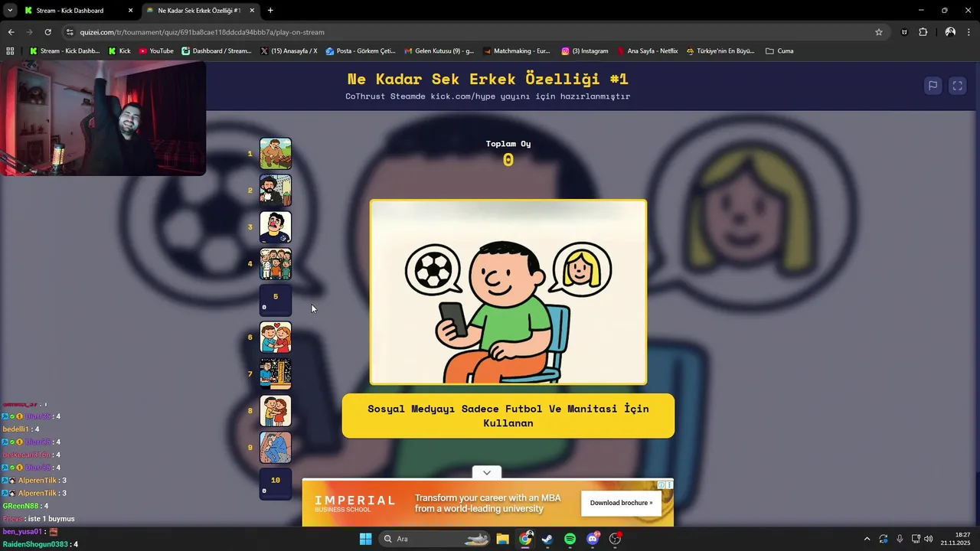The image size is (980, 551).
Task: Open the volume control tray icon
Action: 928,539
